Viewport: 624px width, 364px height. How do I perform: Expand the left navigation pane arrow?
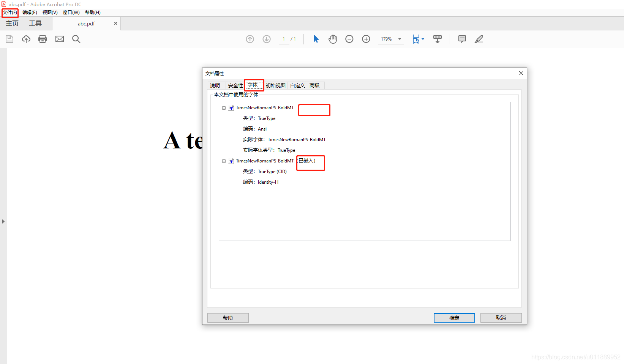tap(3, 221)
